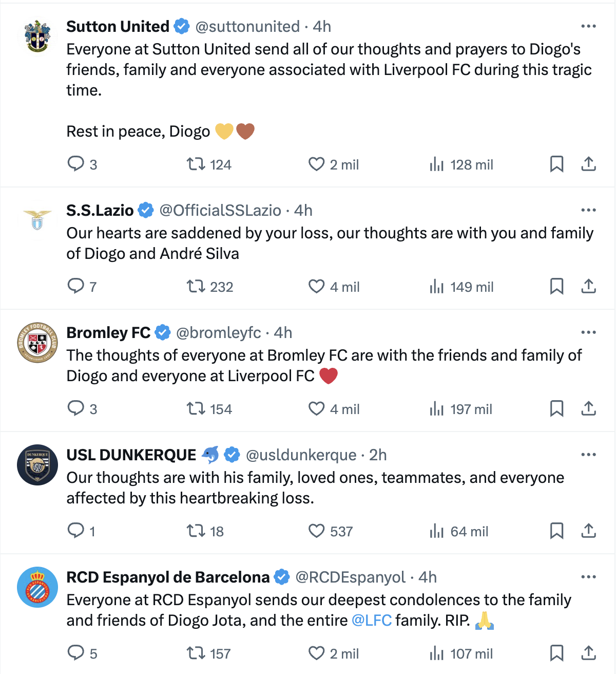Like the Sutton United tweet
The height and width of the screenshot is (674, 616).
tap(317, 164)
